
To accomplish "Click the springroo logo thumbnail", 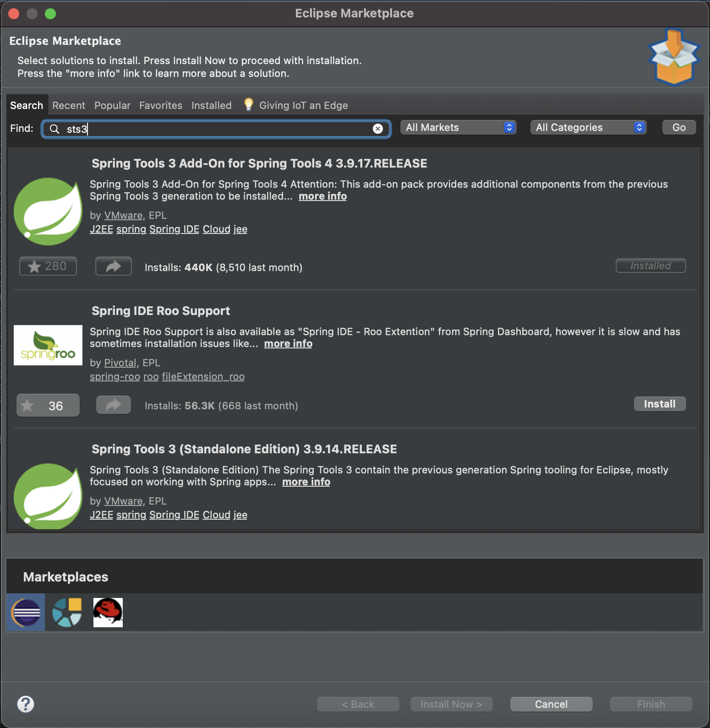I will point(48,345).
